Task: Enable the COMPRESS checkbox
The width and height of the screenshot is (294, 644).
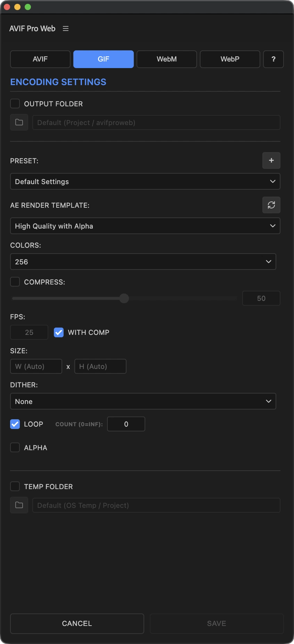Action: point(15,282)
